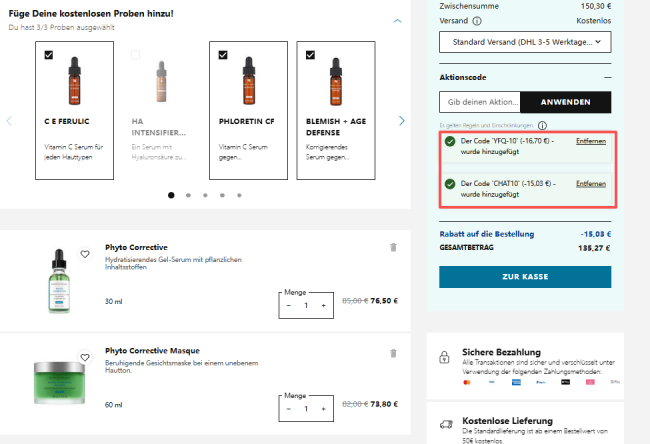
Task: Remove the 'YFQ-10' code via Entfernen
Action: click(591, 142)
